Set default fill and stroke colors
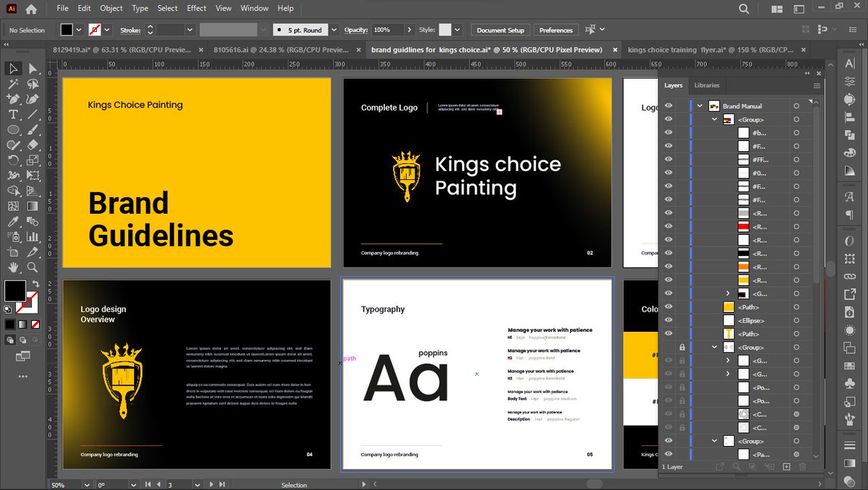 coord(8,309)
